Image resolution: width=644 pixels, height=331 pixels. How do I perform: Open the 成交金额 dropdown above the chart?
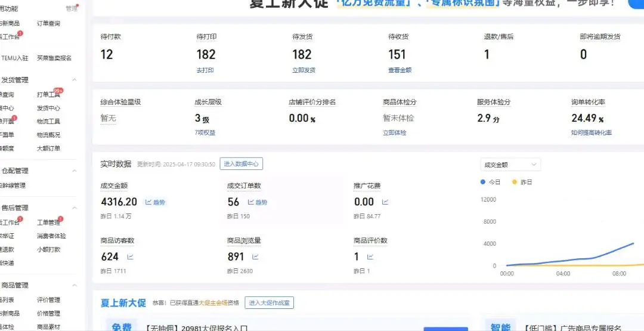[x=510, y=165]
